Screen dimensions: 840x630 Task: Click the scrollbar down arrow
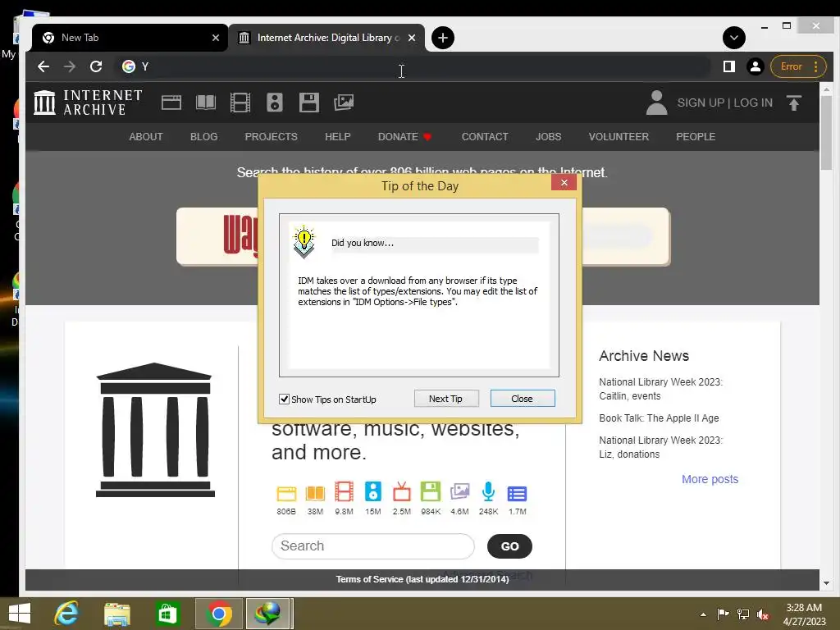(826, 583)
